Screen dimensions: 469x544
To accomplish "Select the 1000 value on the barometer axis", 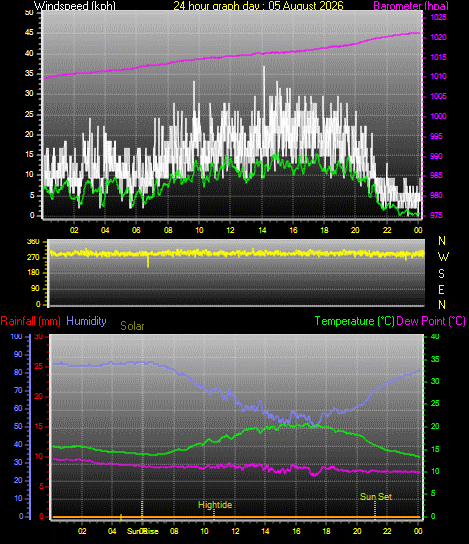I will coord(438,116).
